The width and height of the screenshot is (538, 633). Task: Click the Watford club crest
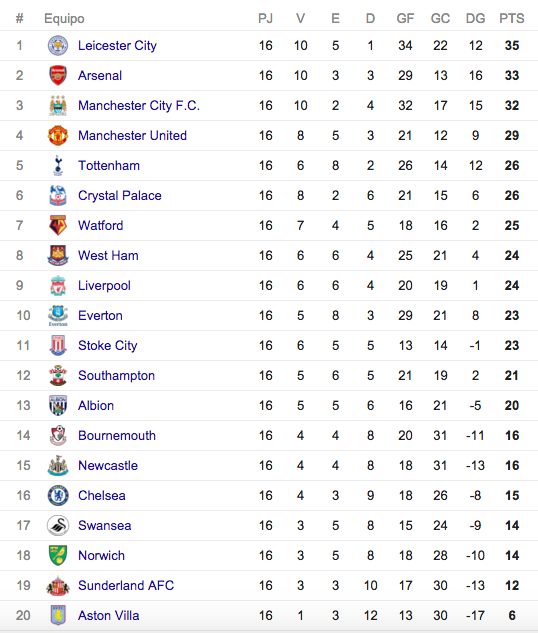[x=58, y=226]
